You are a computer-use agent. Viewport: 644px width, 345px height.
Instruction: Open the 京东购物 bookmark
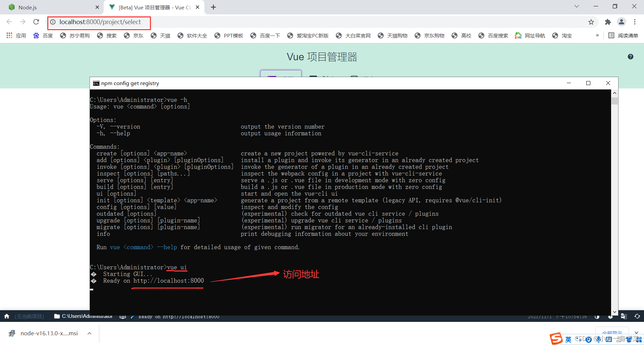coord(430,36)
